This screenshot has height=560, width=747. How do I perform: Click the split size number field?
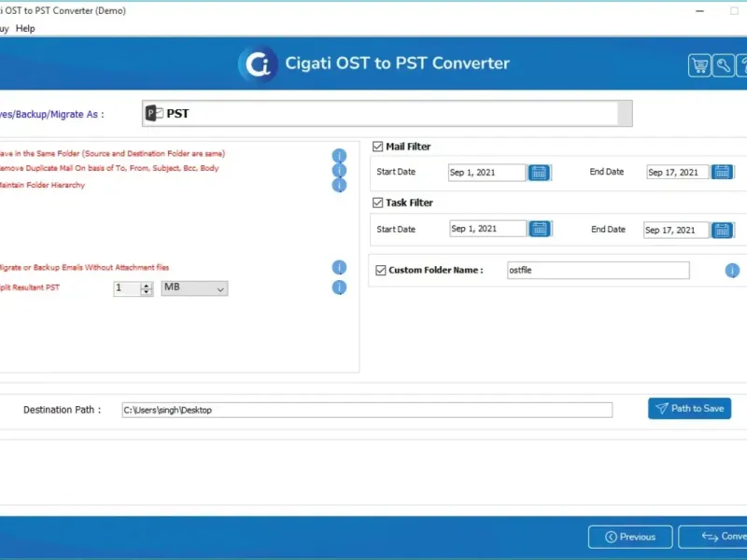[x=127, y=288]
